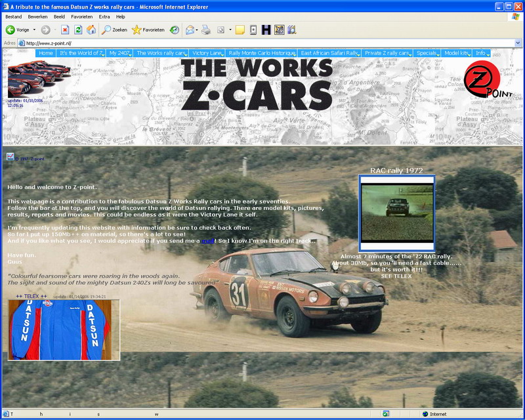Screen dimensions: 525x420
Task: Refresh the page using the green arrows icon
Action: [x=78, y=30]
